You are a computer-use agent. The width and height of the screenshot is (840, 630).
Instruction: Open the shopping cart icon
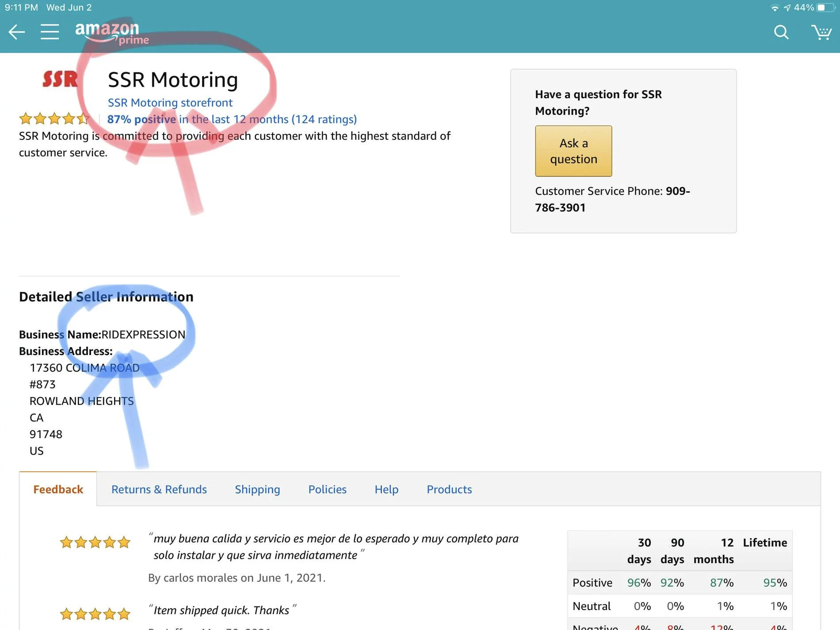point(821,32)
